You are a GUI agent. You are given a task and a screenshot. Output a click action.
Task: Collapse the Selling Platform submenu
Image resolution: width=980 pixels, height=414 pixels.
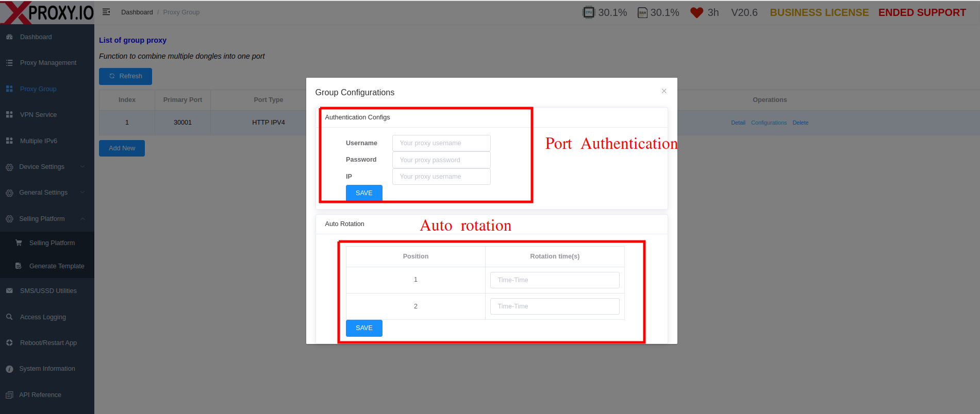[x=82, y=219]
